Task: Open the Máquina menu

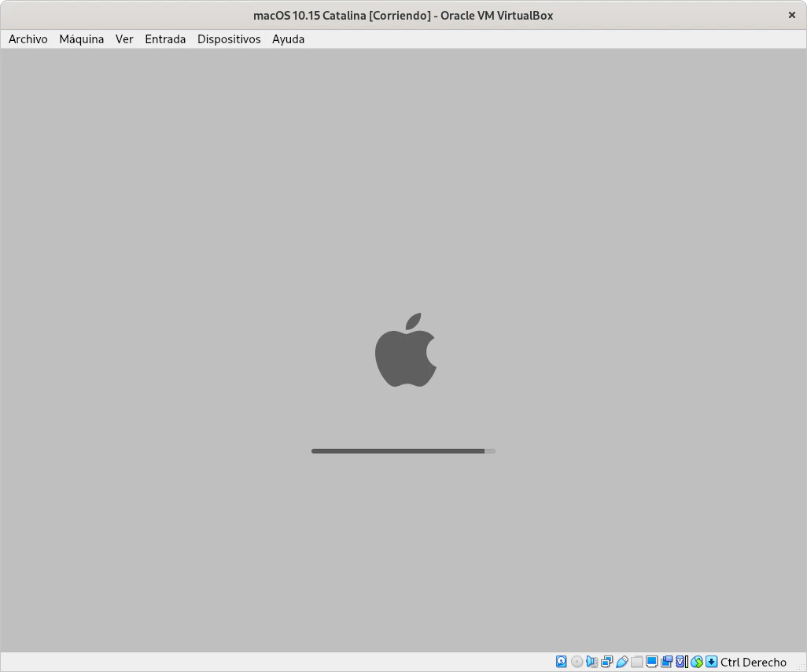Action: click(82, 39)
